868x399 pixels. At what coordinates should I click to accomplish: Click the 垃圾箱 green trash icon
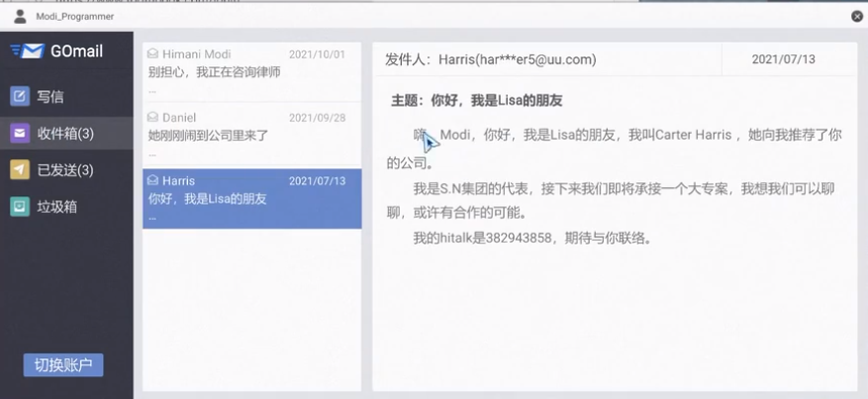[20, 206]
